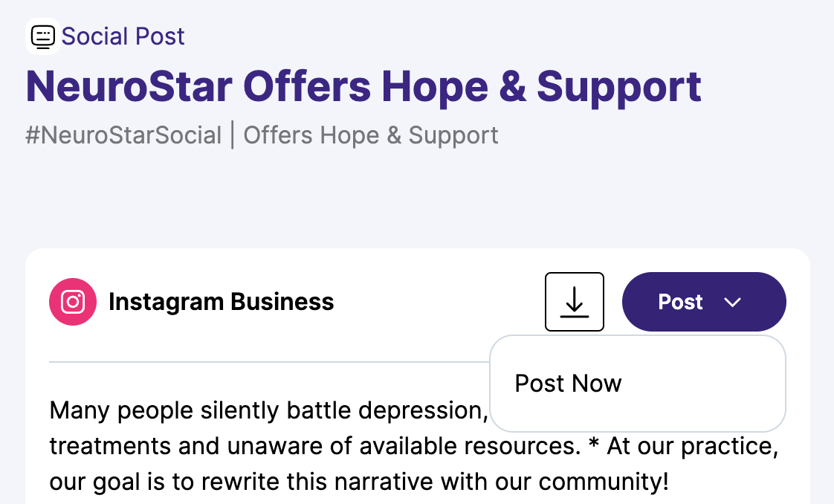Screen dimensions: 834x504
Task: Download the post using the arrow icon
Action: (575, 302)
